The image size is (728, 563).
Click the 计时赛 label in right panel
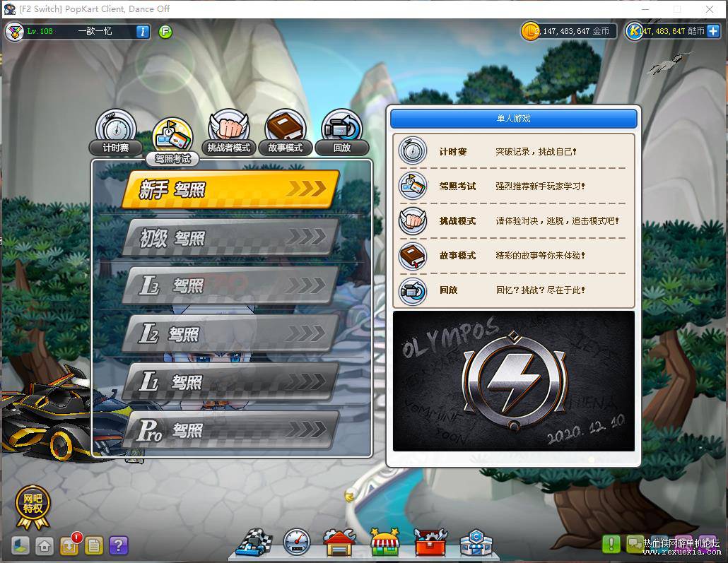453,152
